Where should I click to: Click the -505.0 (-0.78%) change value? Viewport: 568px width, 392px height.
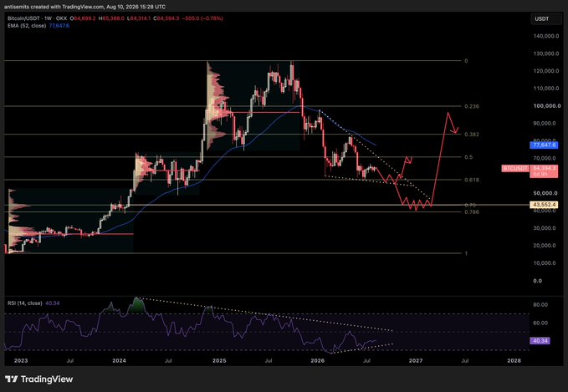(x=202, y=18)
